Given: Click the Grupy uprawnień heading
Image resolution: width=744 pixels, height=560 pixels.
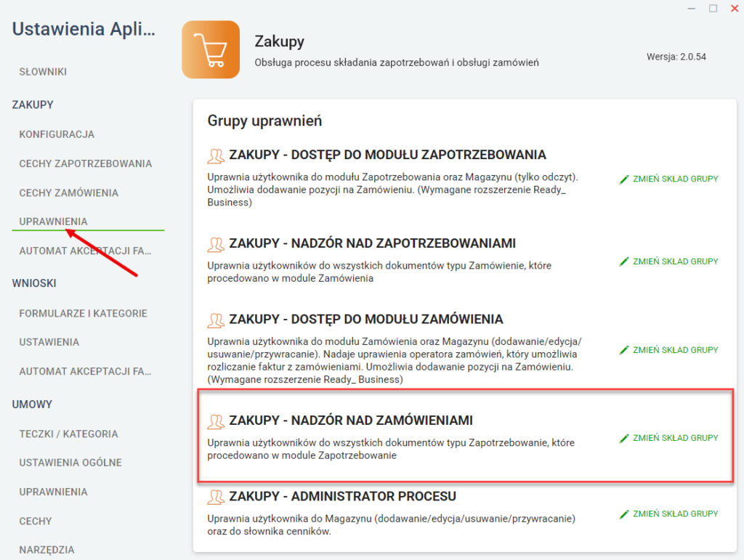Looking at the screenshot, I should pos(264,121).
